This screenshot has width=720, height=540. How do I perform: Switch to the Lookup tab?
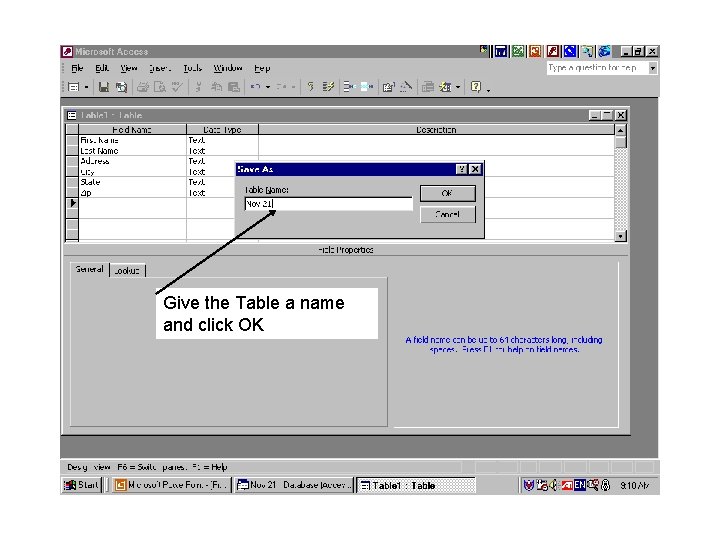point(127,270)
